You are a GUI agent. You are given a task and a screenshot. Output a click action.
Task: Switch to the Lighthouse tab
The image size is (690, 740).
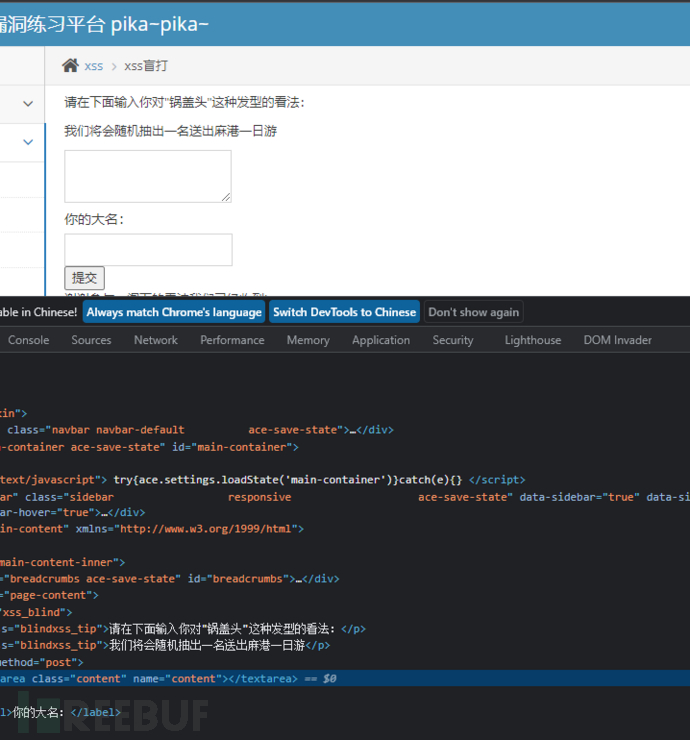tap(533, 340)
